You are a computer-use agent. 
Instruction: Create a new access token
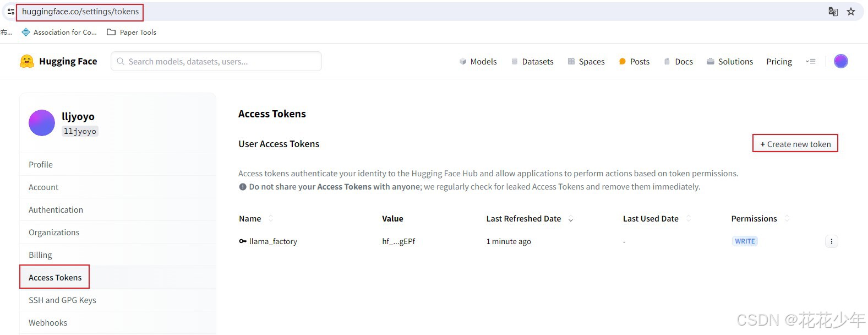point(795,144)
